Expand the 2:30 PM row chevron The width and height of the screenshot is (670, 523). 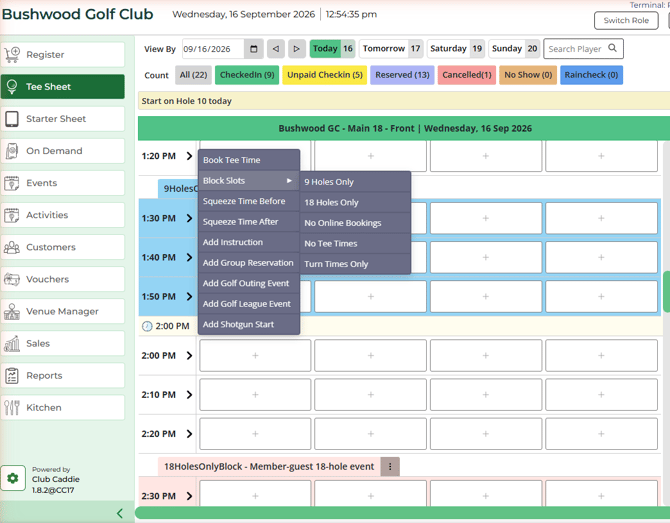pyautogui.click(x=189, y=496)
